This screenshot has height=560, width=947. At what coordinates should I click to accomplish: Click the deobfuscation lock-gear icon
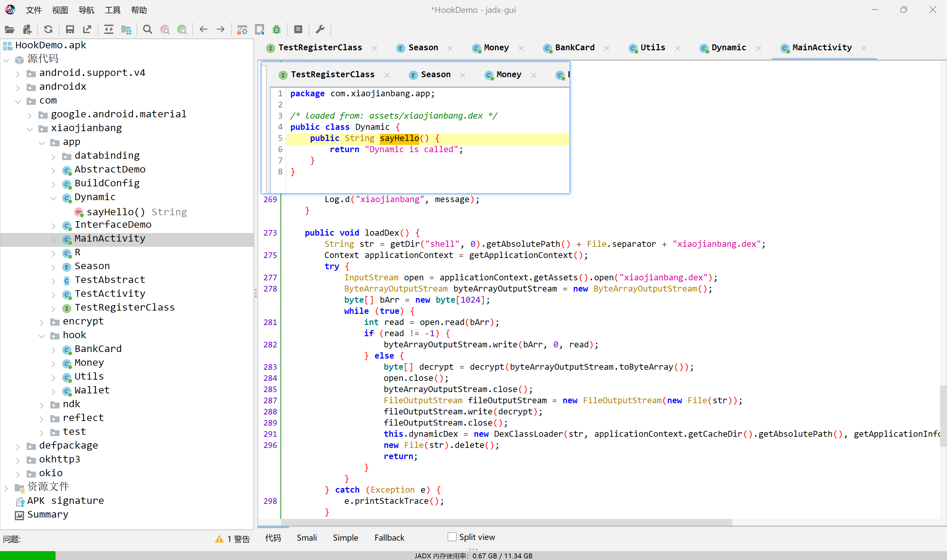click(x=242, y=30)
